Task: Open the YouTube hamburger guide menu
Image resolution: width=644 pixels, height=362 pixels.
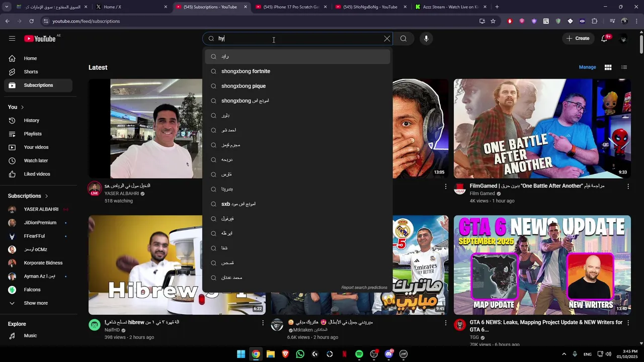Action: click(x=12, y=38)
